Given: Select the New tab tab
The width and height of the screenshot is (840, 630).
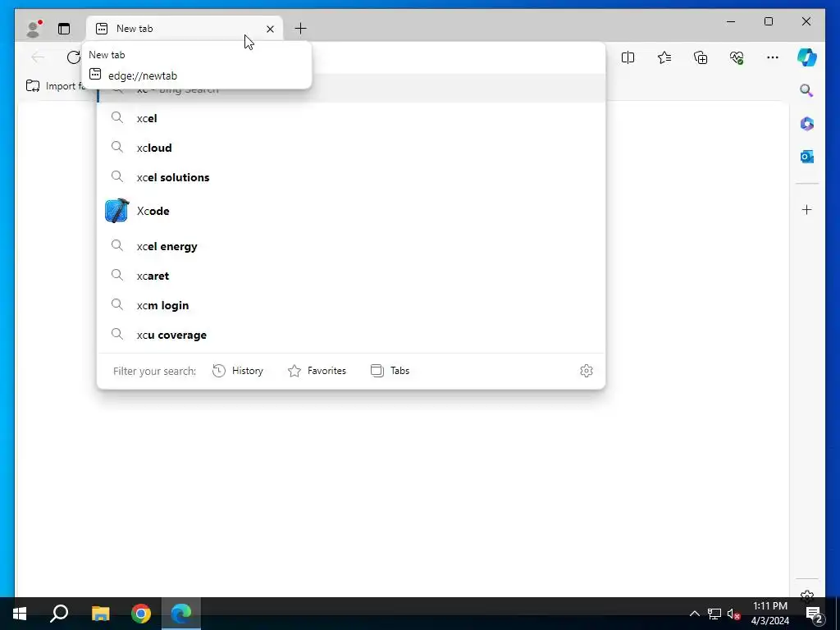Looking at the screenshot, I should [185, 29].
